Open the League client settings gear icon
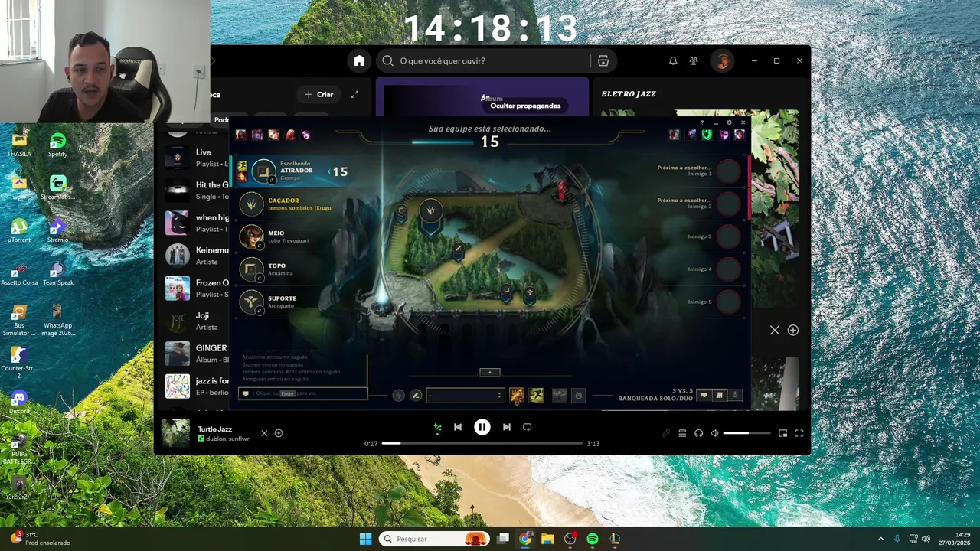Screen dimensions: 980x551 click(729, 122)
